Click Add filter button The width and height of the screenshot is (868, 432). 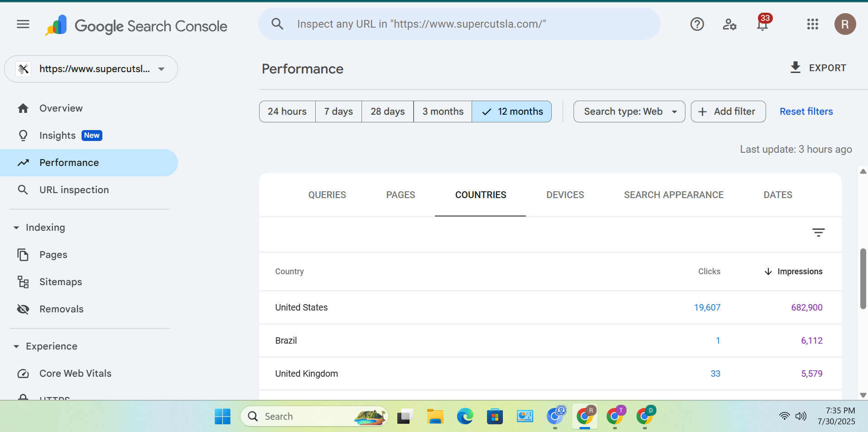tap(728, 112)
